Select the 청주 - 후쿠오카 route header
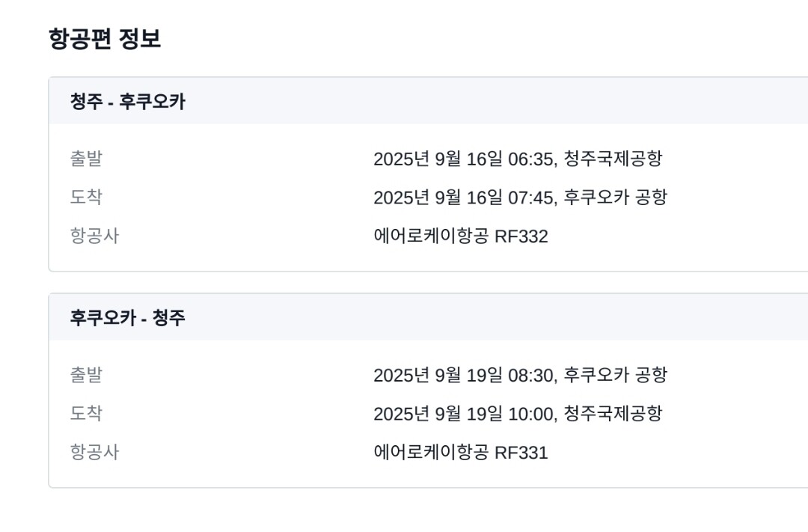This screenshot has width=808, height=532. click(127, 102)
